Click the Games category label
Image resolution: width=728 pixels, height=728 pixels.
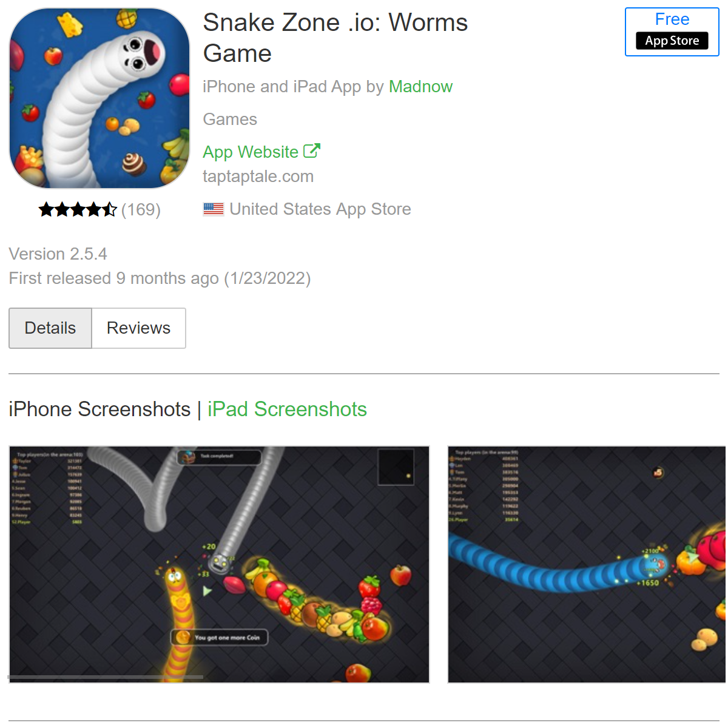(230, 120)
